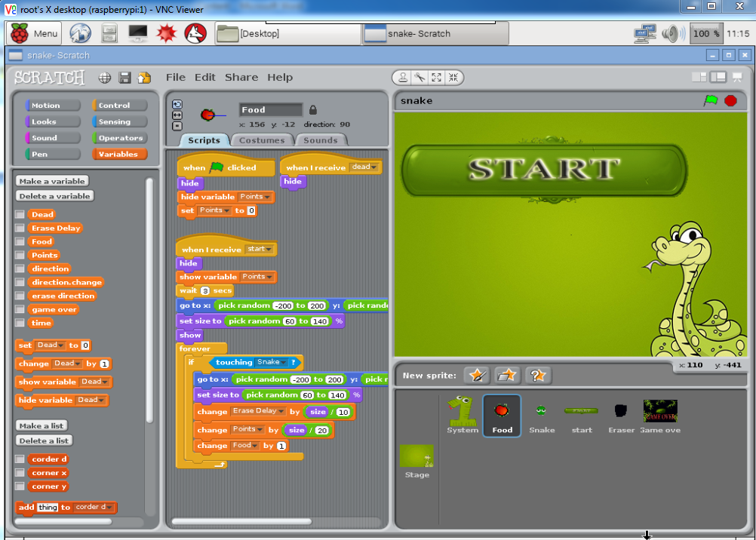Enable the Points variable checkbox
Screen dimensions: 756x540
tap(20, 256)
